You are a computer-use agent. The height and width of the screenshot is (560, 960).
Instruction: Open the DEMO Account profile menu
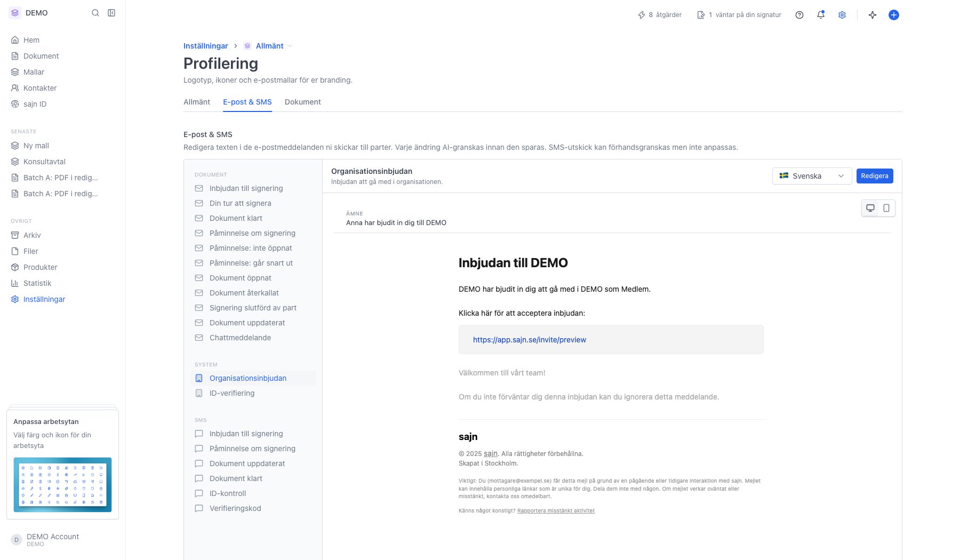coord(63,540)
